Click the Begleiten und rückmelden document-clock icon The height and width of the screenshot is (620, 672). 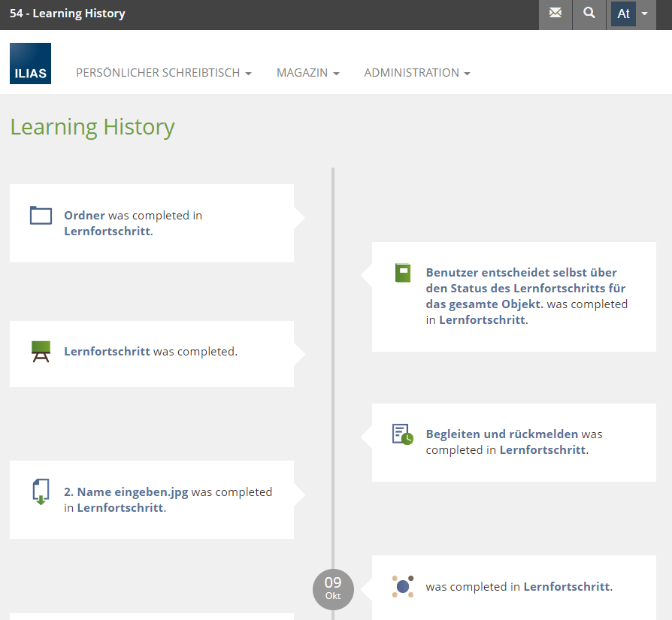point(403,434)
